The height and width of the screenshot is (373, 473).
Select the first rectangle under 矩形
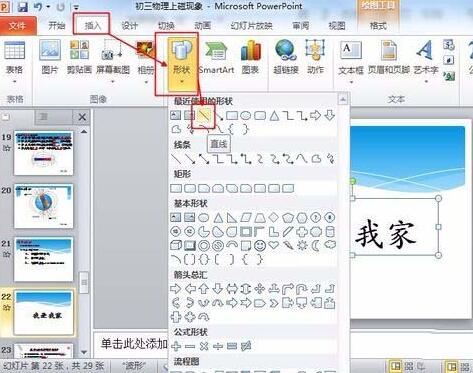tap(176, 188)
